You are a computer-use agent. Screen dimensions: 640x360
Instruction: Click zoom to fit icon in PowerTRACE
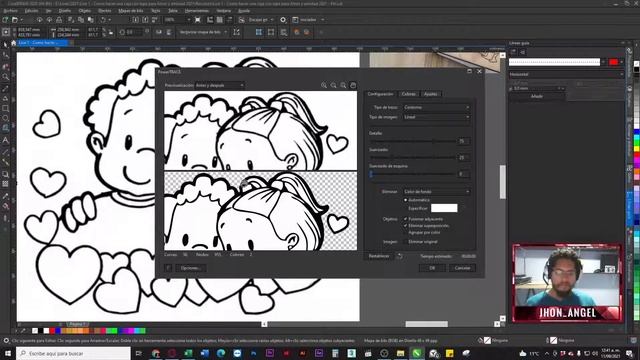(343, 85)
